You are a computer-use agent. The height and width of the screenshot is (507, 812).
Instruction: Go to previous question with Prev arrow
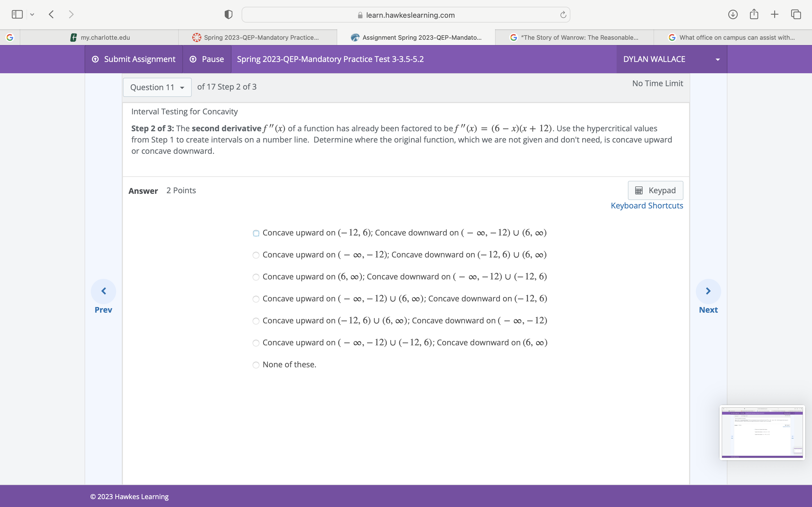click(x=103, y=291)
